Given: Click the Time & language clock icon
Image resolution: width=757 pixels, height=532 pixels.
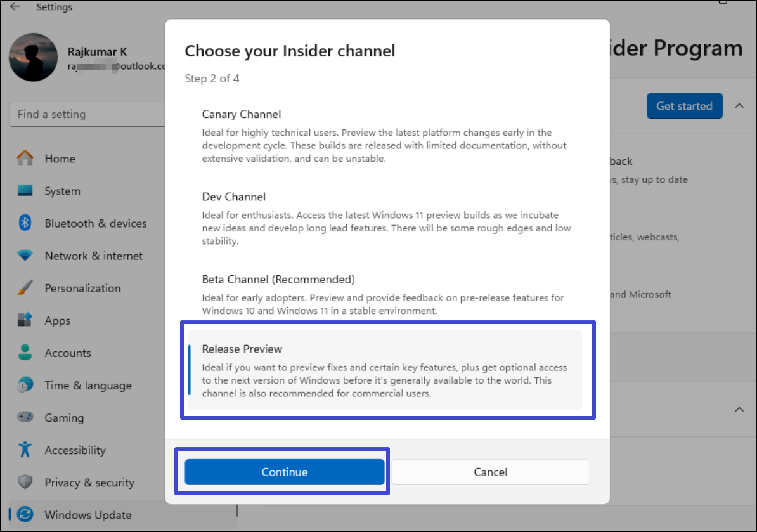Looking at the screenshot, I should coord(25,385).
